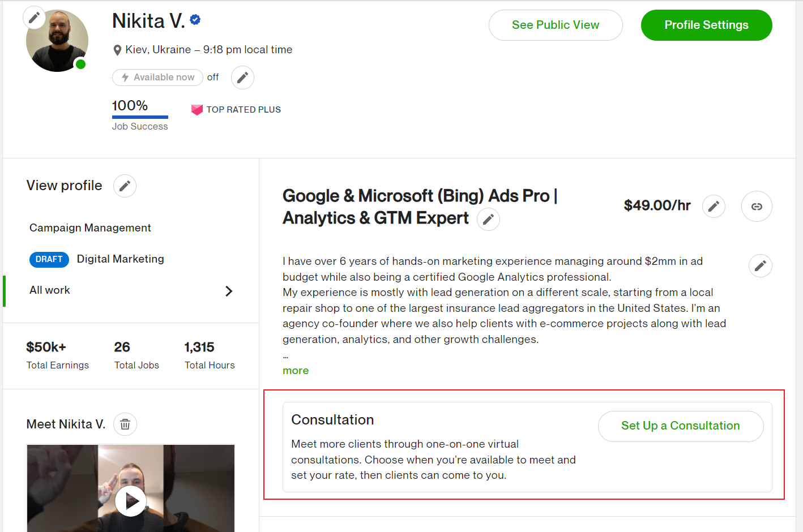Expand the All work section
803x532 pixels.
pyautogui.click(x=229, y=290)
